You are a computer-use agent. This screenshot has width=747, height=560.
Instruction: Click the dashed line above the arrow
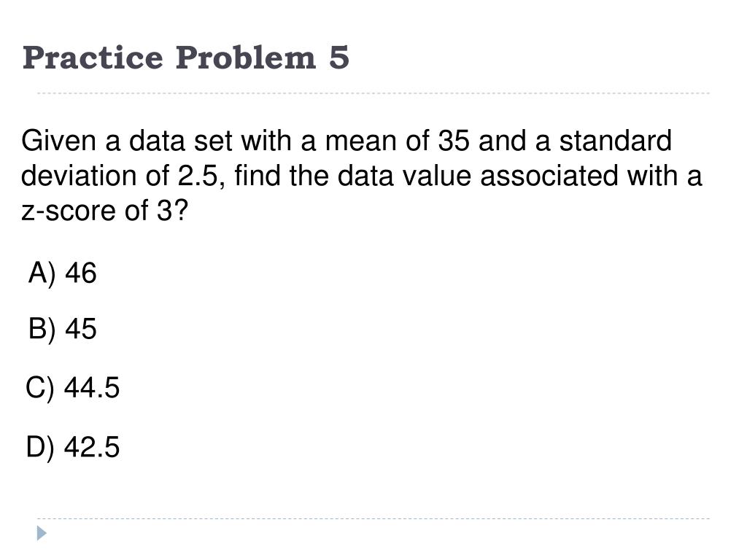[373, 518]
